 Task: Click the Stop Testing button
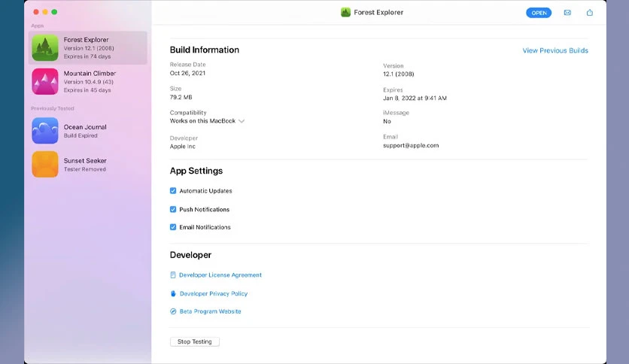[195, 341]
